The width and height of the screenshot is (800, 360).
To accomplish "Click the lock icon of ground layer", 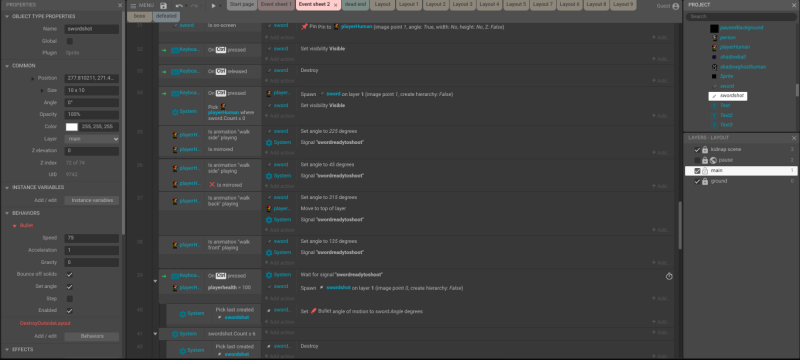I will click(705, 182).
